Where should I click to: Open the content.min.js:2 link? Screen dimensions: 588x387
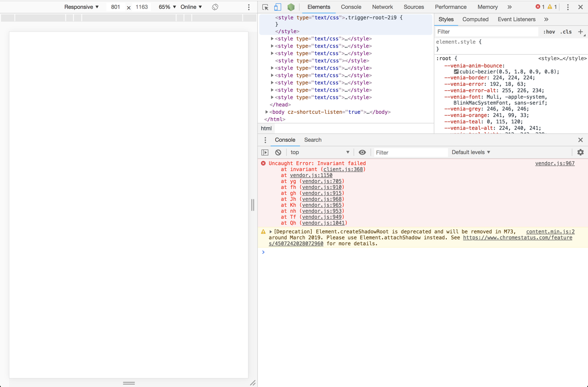click(x=550, y=232)
